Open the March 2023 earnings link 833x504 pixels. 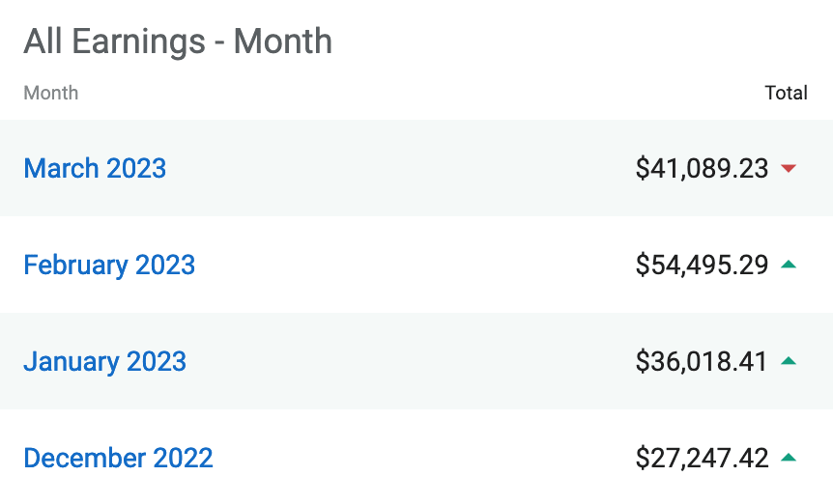95,168
